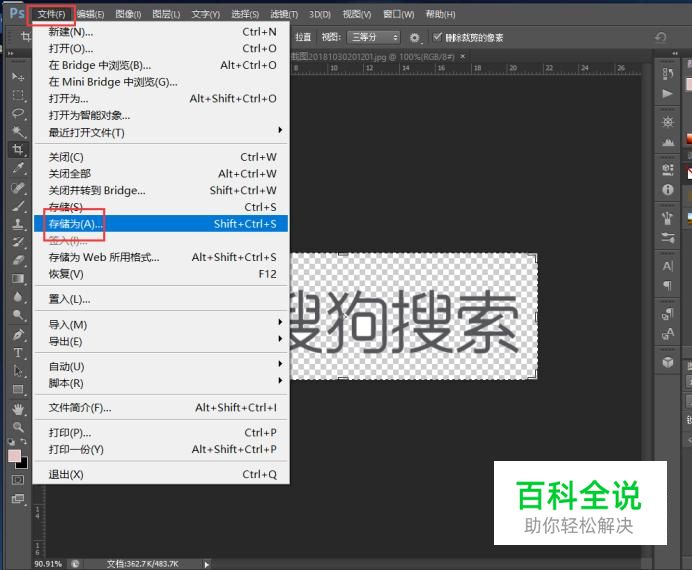
Task: Open the Image (图像) menu
Action: coord(128,15)
